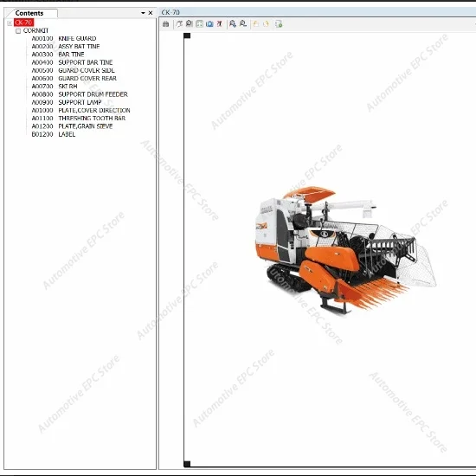Click the pan hand tool icon

[x=179, y=24]
